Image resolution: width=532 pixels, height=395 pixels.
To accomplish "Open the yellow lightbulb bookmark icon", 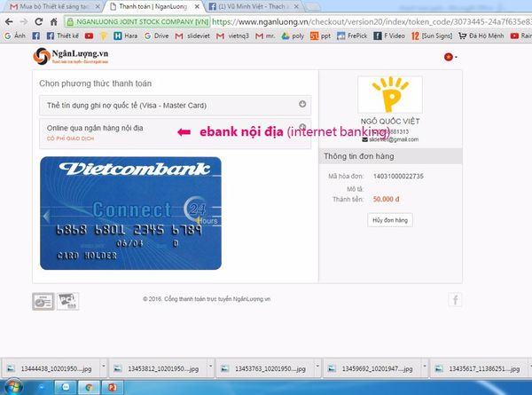I will click(x=103, y=36).
